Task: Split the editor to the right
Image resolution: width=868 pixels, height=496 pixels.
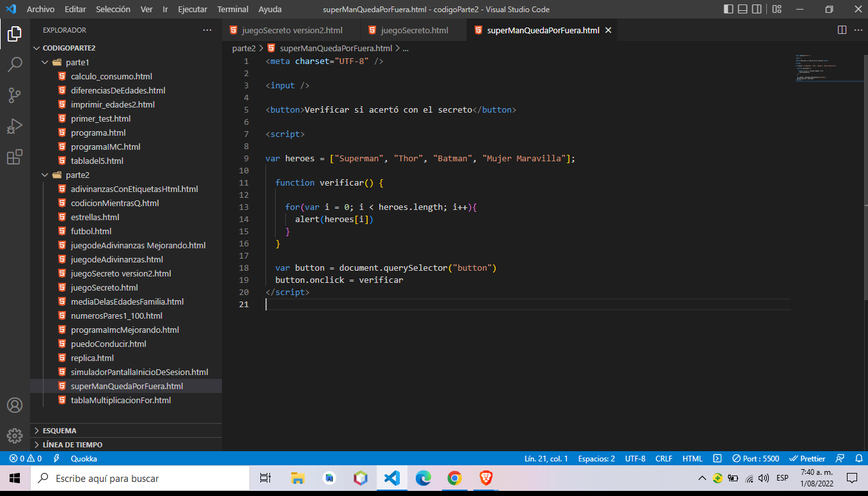Action: [x=842, y=30]
